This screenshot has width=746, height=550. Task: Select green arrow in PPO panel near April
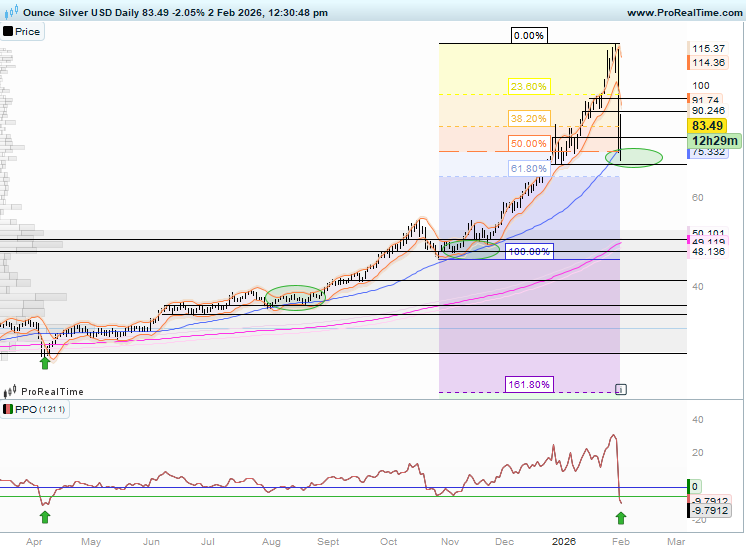(44, 517)
